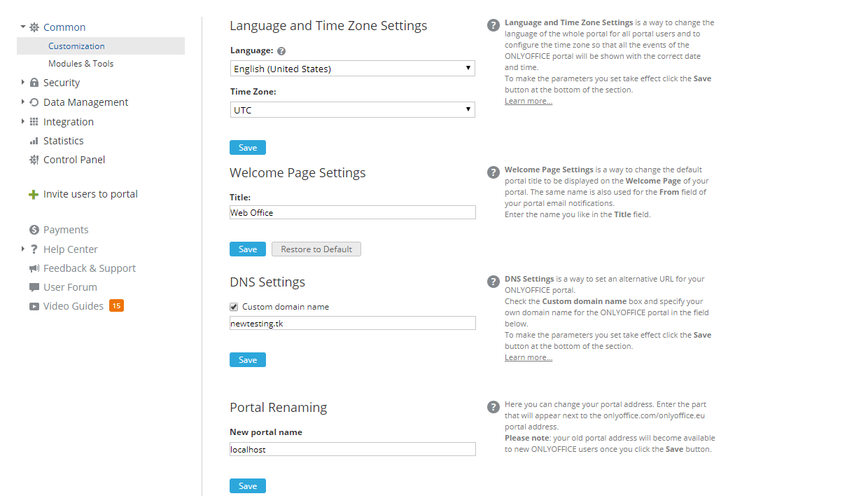This screenshot has height=496, width=868.
Task: Click the help icon next to Language label
Action: (281, 51)
